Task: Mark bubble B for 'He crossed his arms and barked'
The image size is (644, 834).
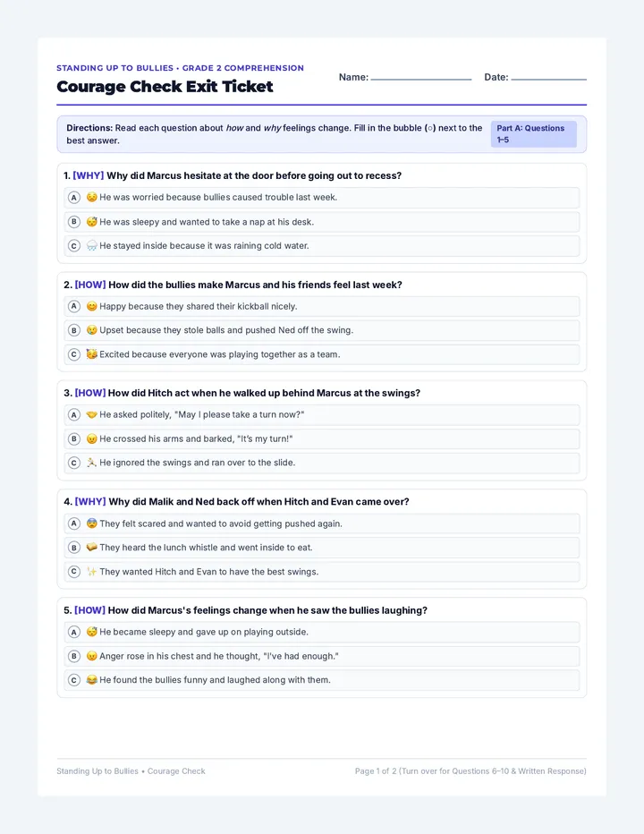Action: (74, 438)
